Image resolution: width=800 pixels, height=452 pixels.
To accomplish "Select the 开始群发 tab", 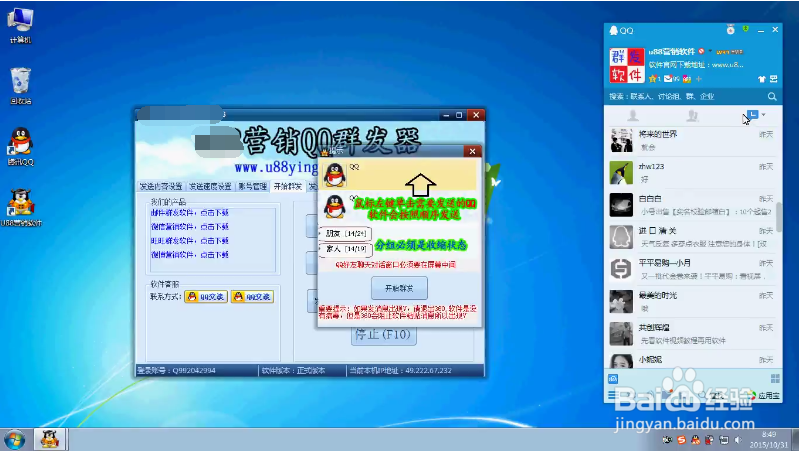I will click(x=288, y=186).
